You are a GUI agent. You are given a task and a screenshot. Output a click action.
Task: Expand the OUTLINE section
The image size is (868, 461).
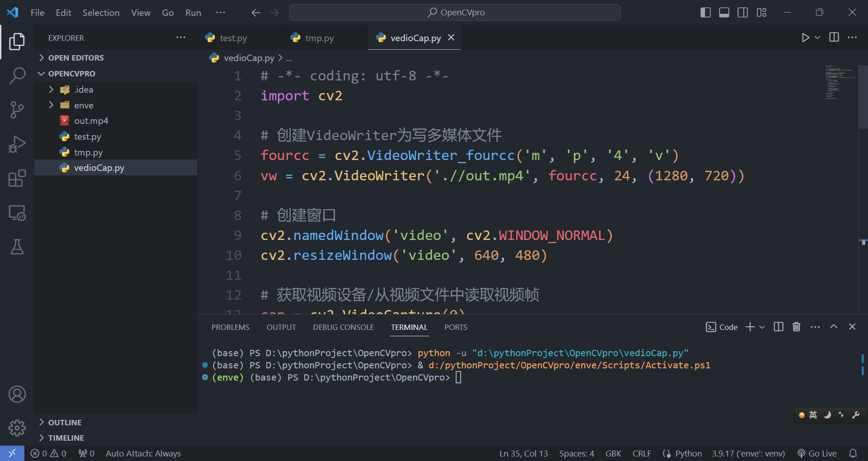65,422
